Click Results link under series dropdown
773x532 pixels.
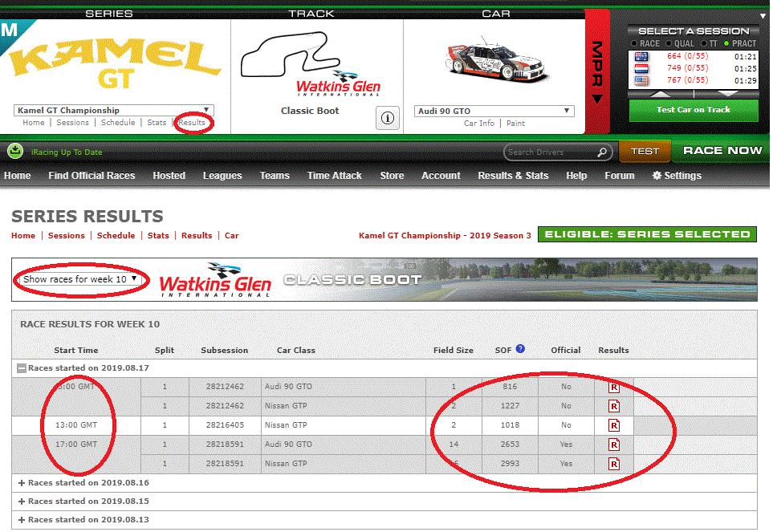pos(192,123)
